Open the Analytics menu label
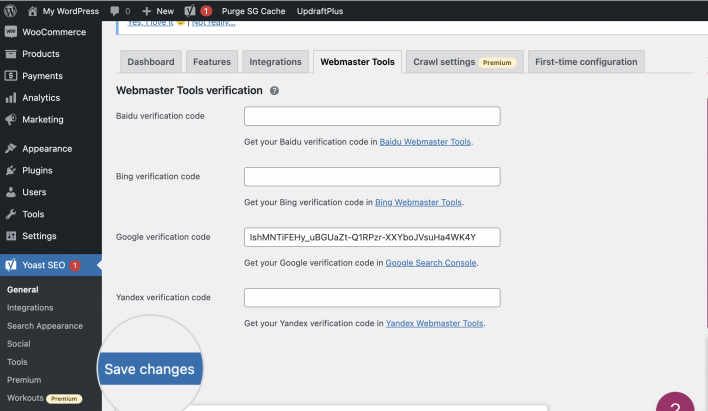708x411 pixels. pyautogui.click(x=41, y=98)
